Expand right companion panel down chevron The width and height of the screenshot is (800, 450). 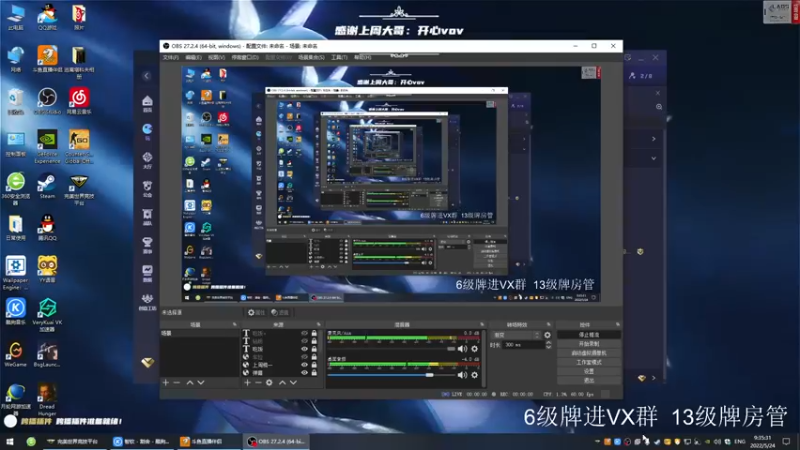(654, 159)
